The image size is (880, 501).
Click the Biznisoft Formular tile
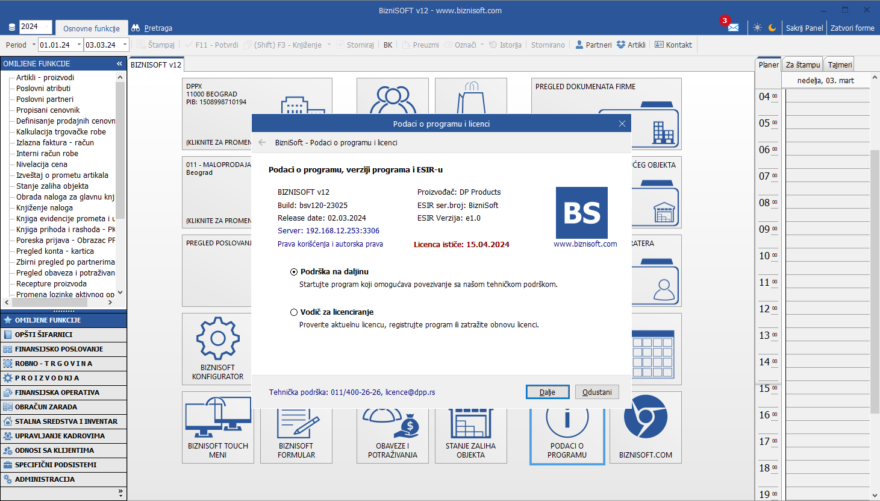click(301, 426)
